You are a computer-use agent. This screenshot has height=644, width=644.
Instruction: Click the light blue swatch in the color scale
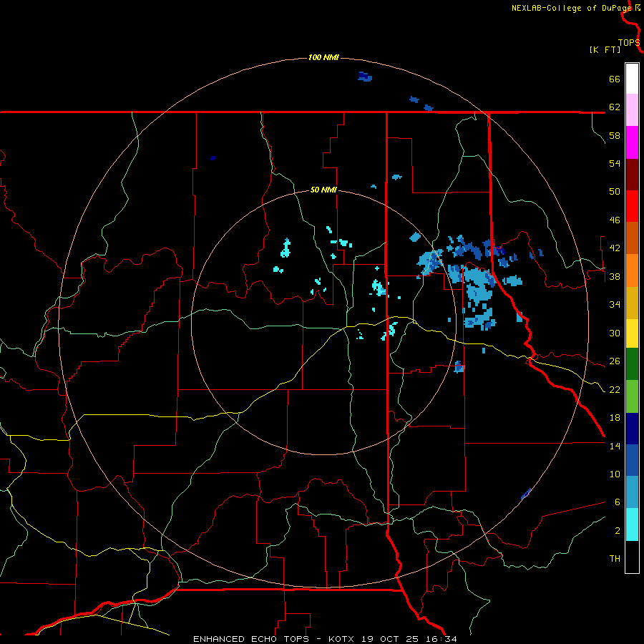click(632, 492)
